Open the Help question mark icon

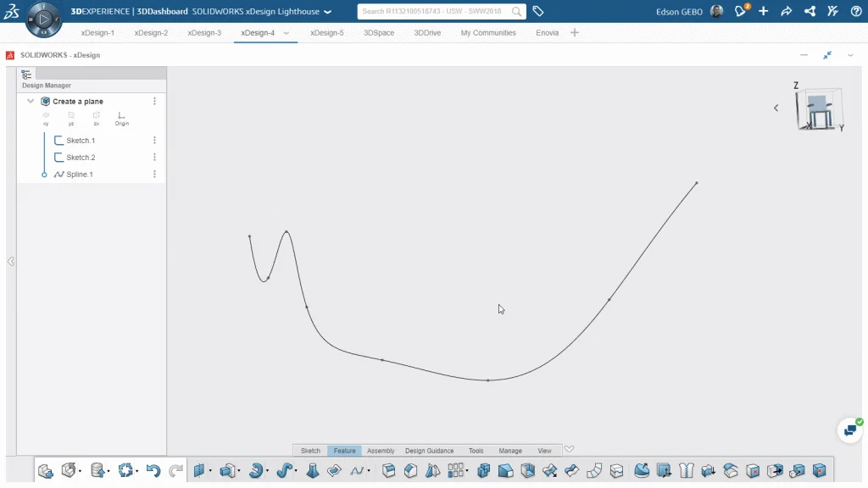coord(856,11)
